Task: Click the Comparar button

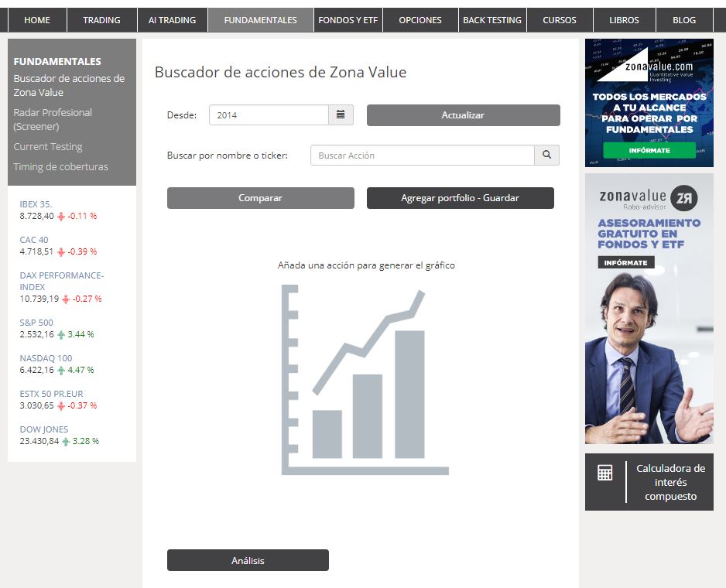Action: (261, 198)
